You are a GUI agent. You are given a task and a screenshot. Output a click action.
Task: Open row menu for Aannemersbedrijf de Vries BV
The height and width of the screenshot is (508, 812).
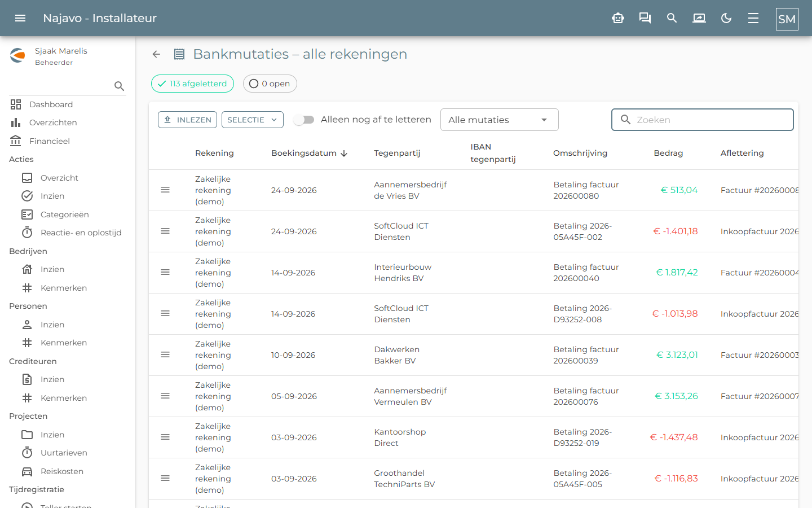tap(165, 190)
